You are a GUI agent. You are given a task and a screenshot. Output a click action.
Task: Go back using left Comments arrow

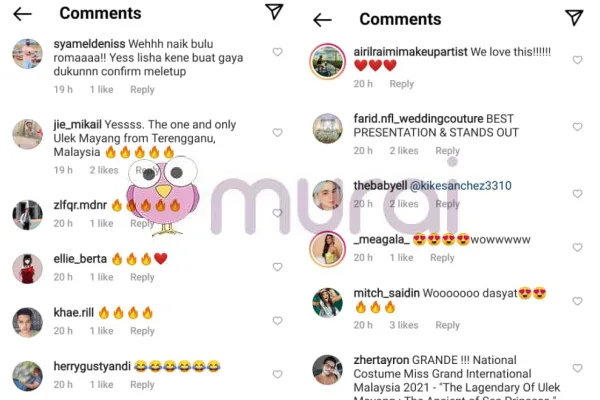(23, 14)
